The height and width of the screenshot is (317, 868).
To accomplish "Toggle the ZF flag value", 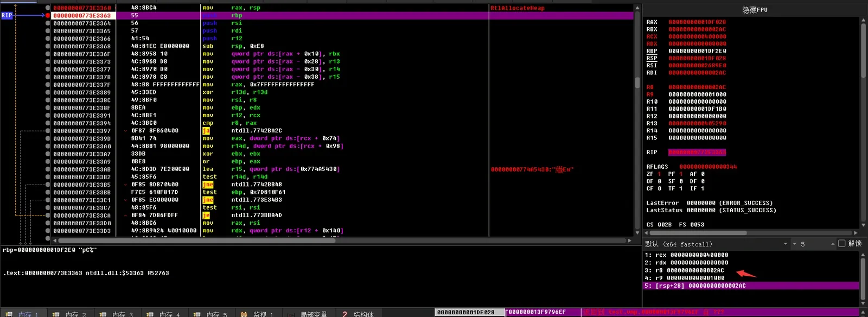I will point(659,174).
